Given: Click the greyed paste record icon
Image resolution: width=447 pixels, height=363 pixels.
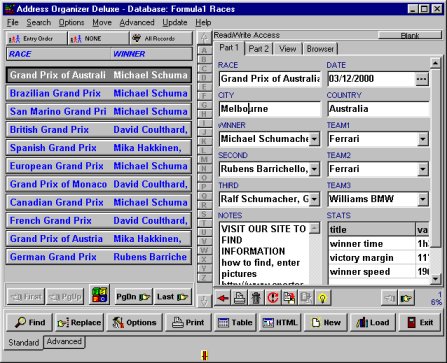Looking at the screenshot, I should click(306, 297).
